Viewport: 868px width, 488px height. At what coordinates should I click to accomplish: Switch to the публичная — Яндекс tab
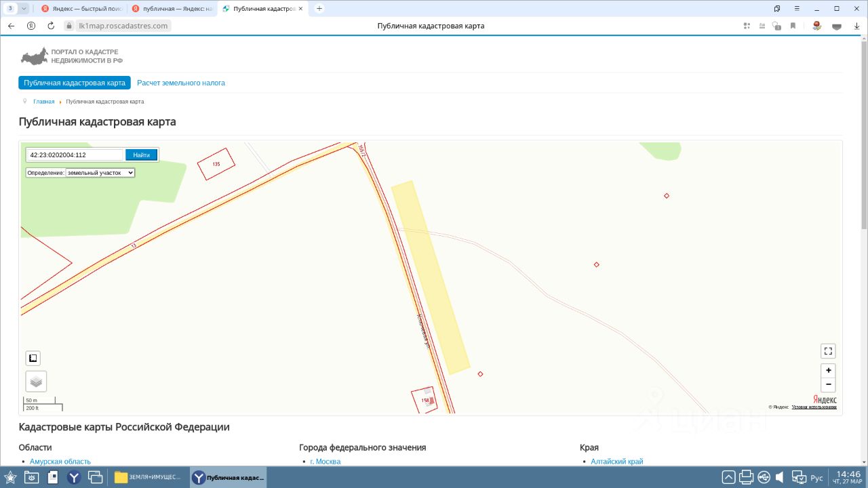click(172, 9)
